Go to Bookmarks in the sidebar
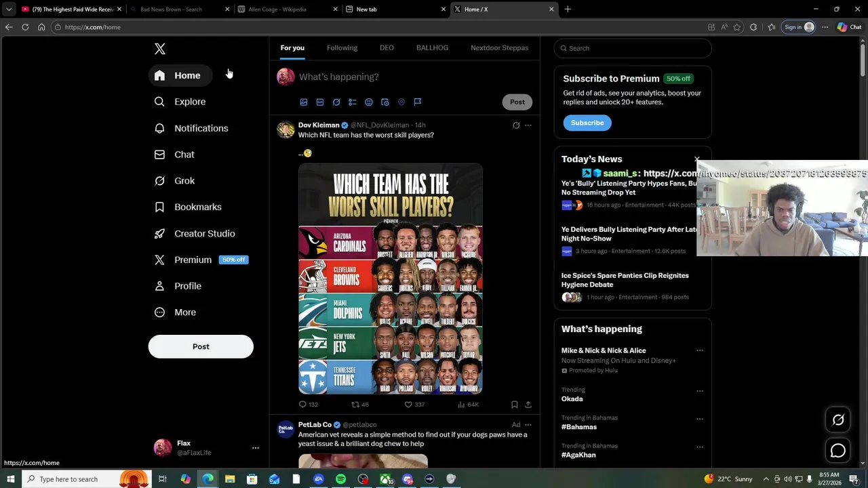The image size is (868, 488). (189, 207)
